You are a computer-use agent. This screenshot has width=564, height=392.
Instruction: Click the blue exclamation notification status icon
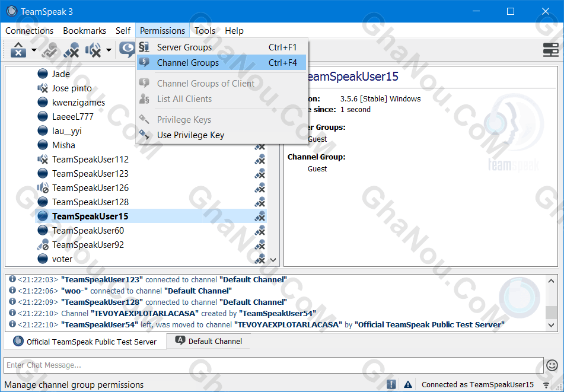click(391, 384)
